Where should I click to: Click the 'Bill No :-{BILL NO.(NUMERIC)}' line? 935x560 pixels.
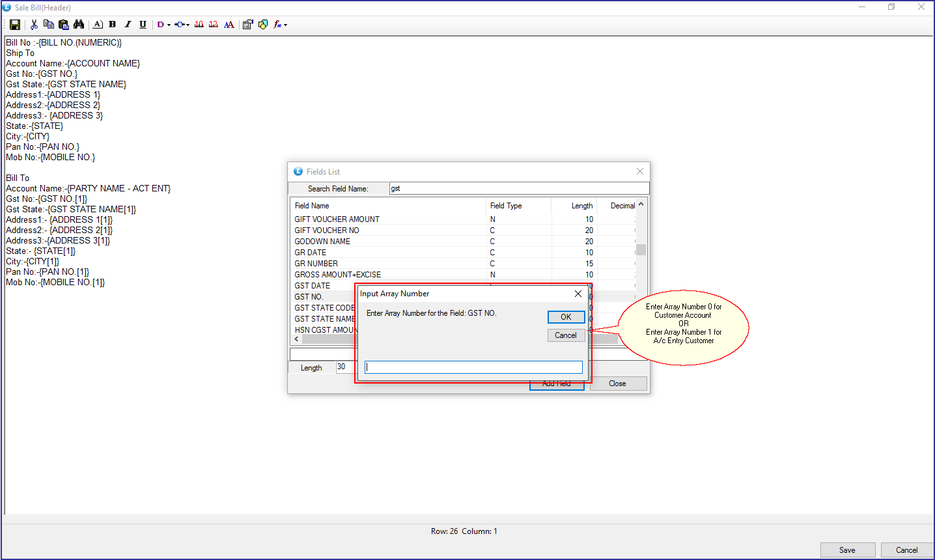click(64, 42)
